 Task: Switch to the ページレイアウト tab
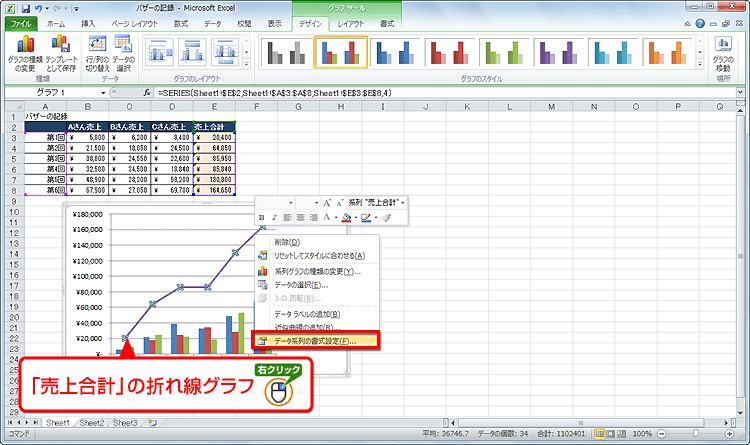click(x=134, y=23)
